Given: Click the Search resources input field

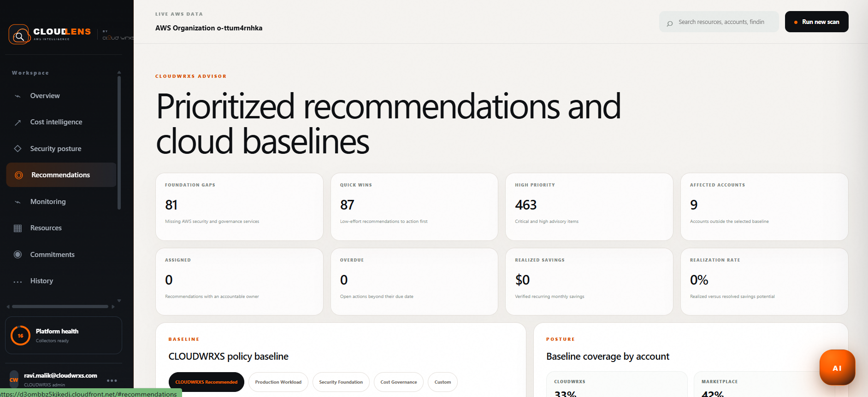Looking at the screenshot, I should (x=719, y=22).
